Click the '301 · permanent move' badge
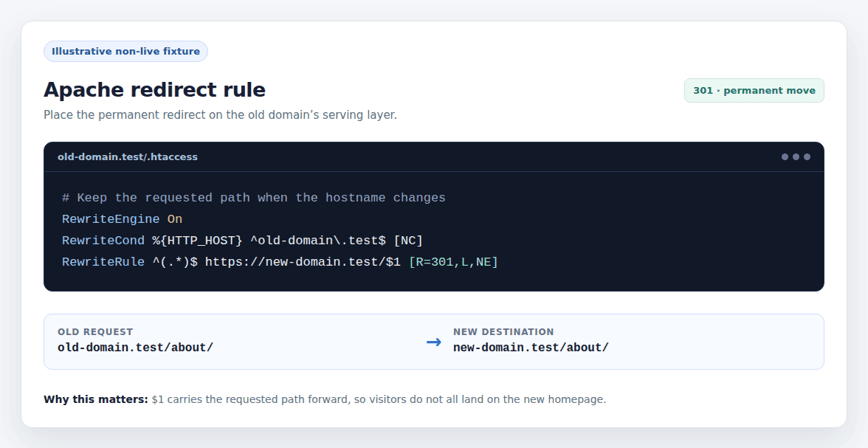This screenshot has height=448, width=868. 754,91
